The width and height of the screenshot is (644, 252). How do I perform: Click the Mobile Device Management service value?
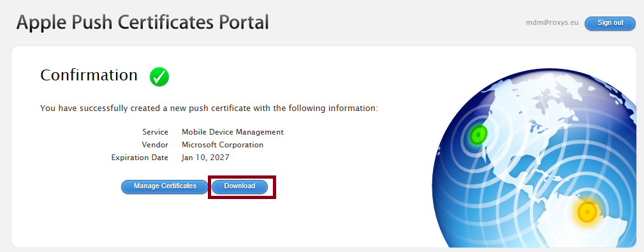click(x=233, y=132)
